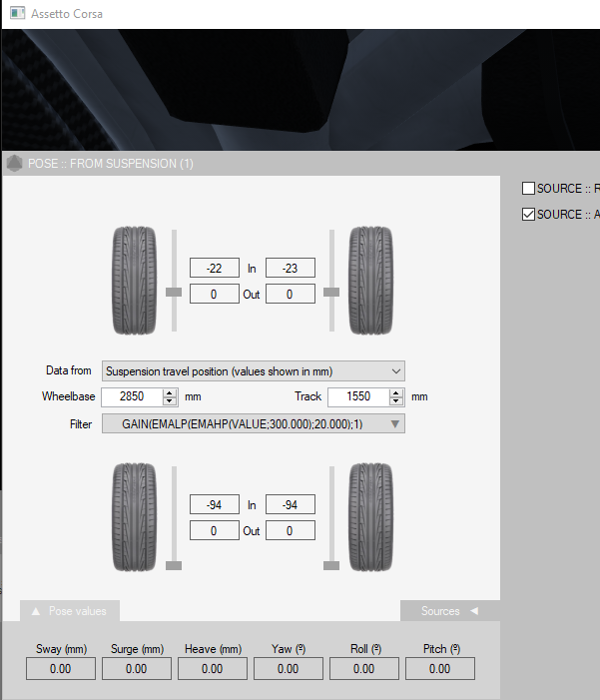
Task: Open the Sources tab
Action: pos(449,611)
